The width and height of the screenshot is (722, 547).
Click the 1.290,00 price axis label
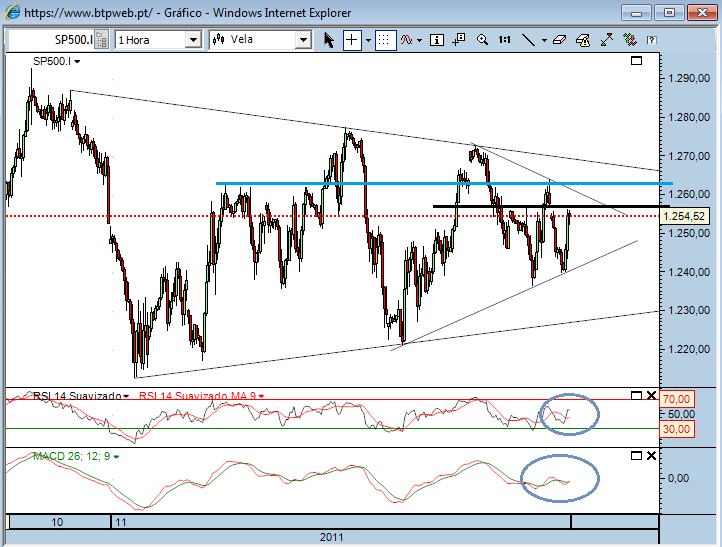click(689, 79)
